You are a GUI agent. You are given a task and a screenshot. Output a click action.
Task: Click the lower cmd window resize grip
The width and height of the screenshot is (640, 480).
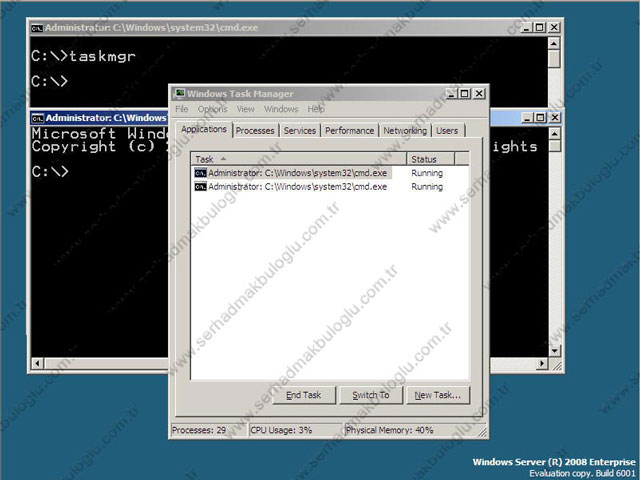click(x=557, y=365)
